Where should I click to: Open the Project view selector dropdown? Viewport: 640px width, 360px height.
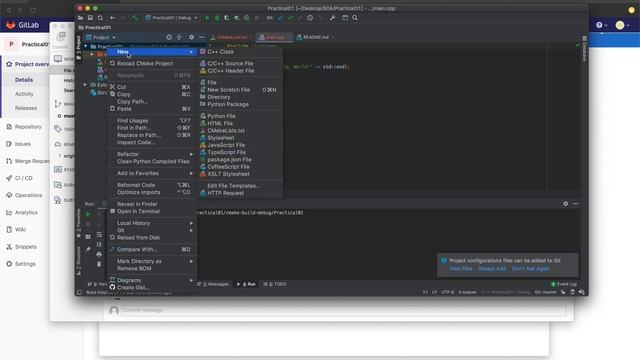(x=101, y=38)
